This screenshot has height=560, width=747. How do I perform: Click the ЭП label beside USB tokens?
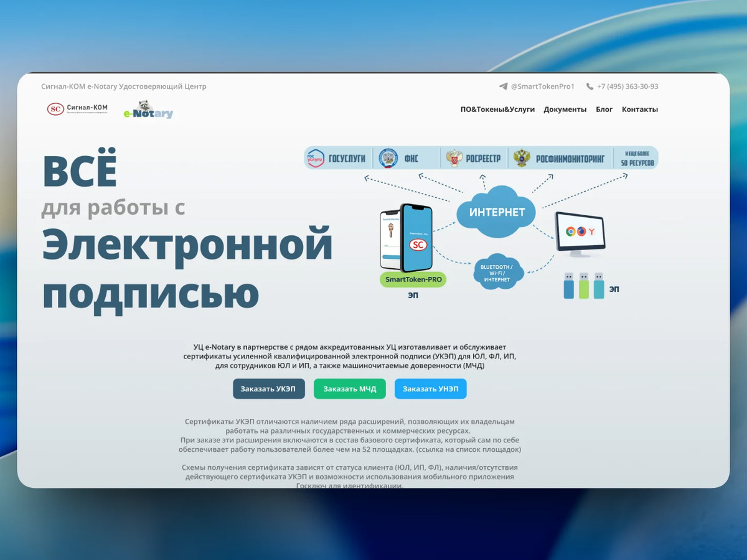614,289
